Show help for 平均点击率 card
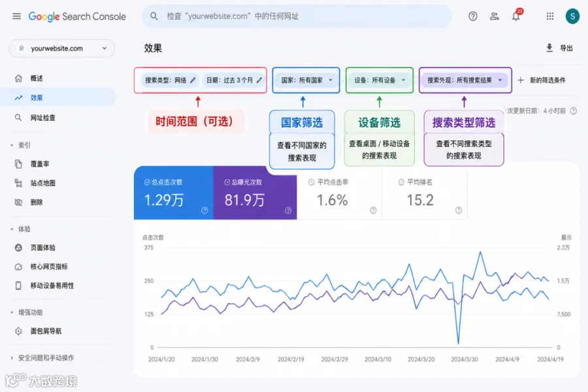This screenshot has height=392, width=588. [373, 210]
